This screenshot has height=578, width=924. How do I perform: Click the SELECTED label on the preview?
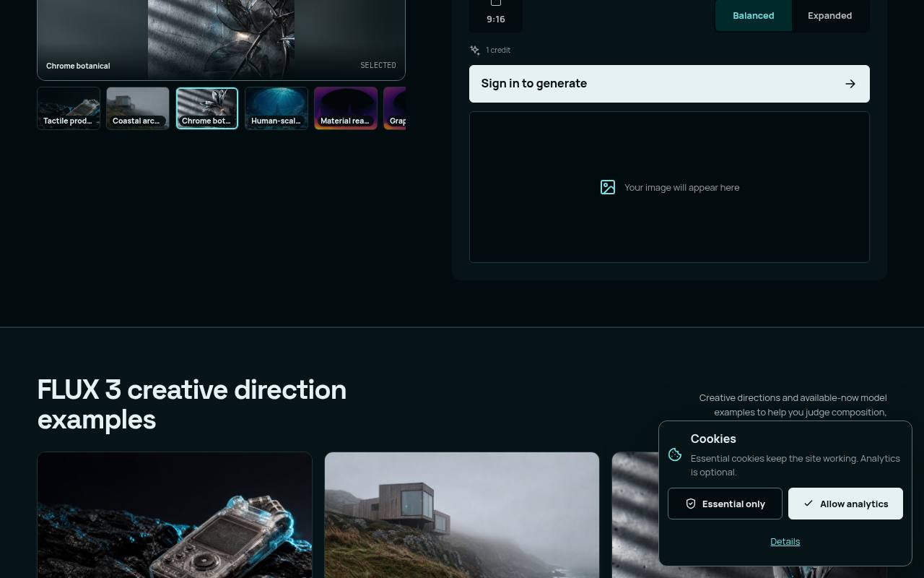pos(378,65)
